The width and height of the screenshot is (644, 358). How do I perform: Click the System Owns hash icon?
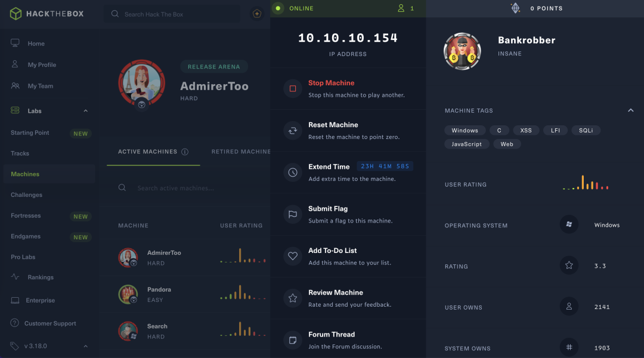point(569,348)
